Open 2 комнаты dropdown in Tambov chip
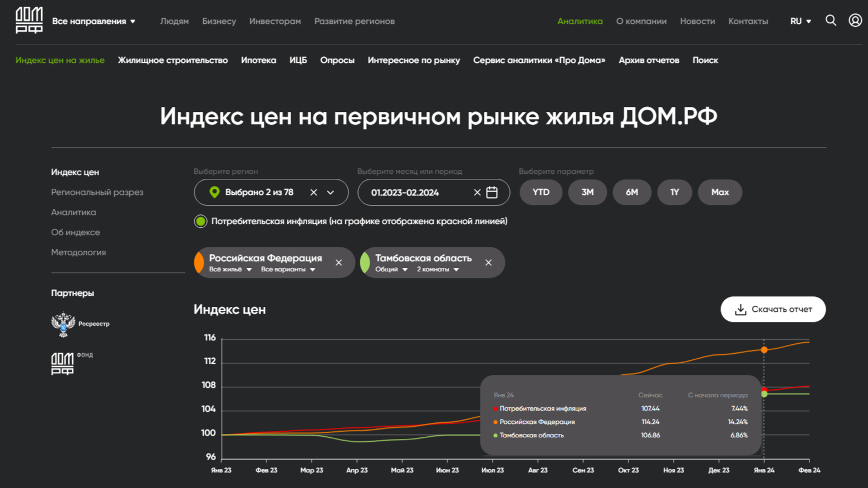Viewport: 868px width, 488px height. [438, 269]
